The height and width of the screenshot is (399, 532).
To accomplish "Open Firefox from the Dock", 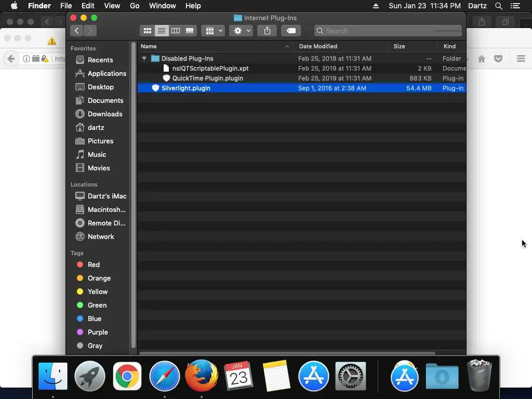I will click(x=202, y=376).
